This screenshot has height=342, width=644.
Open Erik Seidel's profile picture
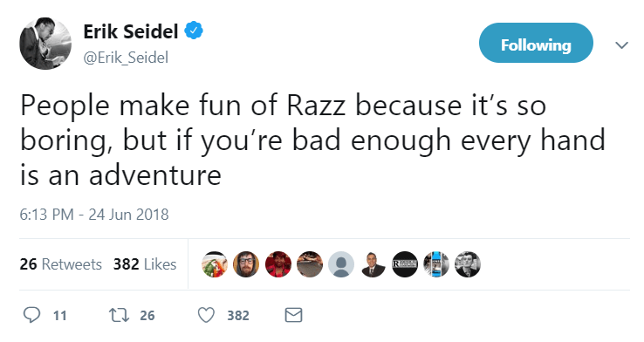click(x=45, y=44)
